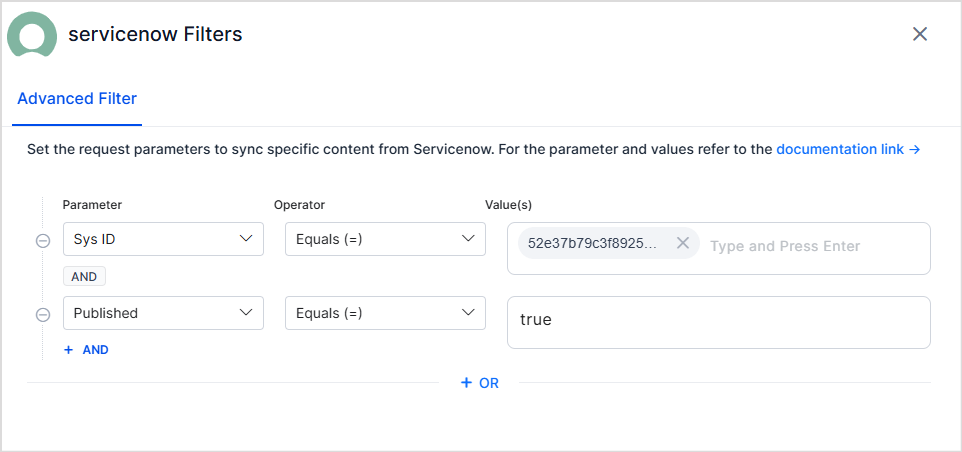The width and height of the screenshot is (962, 452).
Task: Click the Operator column label
Action: pyautogui.click(x=299, y=205)
